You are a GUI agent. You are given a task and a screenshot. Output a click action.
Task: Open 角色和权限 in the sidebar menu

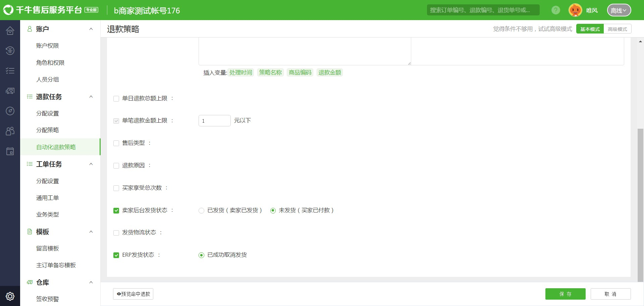click(x=50, y=63)
